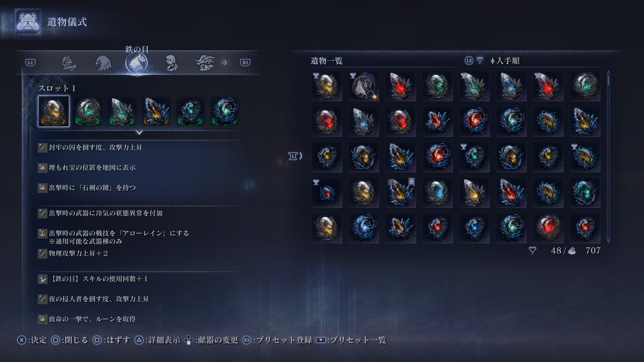Toggle the filter funnel near 48 count
The image size is (644, 362).
(x=532, y=251)
